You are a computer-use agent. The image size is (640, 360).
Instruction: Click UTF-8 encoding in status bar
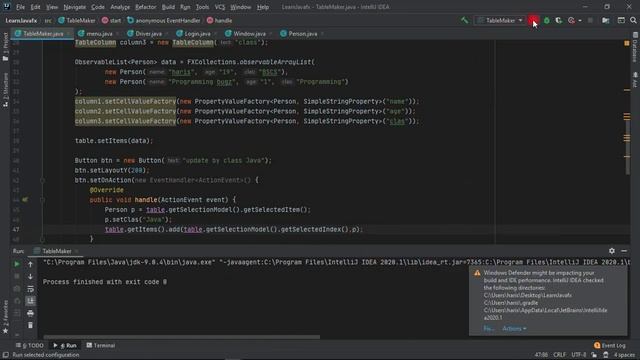(579, 355)
